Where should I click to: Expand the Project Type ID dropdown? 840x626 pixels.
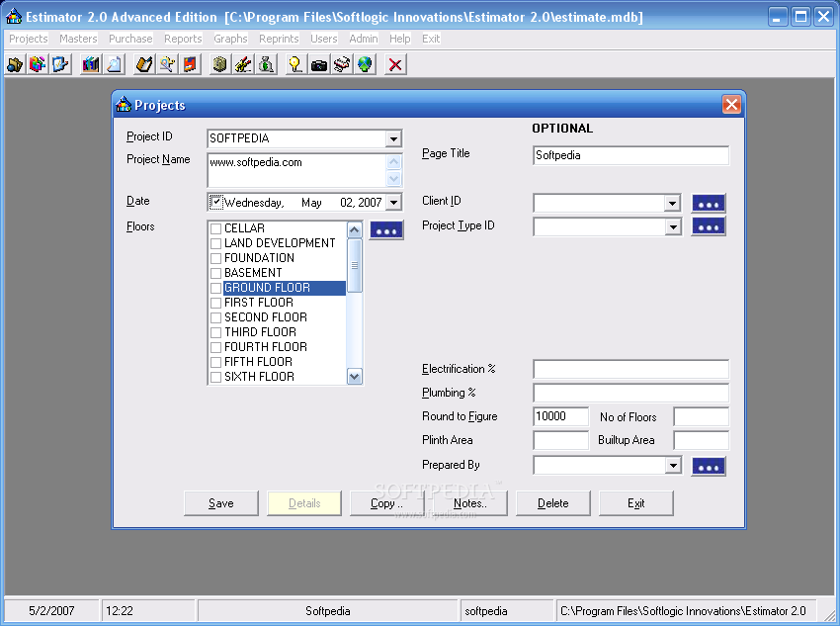pos(672,226)
